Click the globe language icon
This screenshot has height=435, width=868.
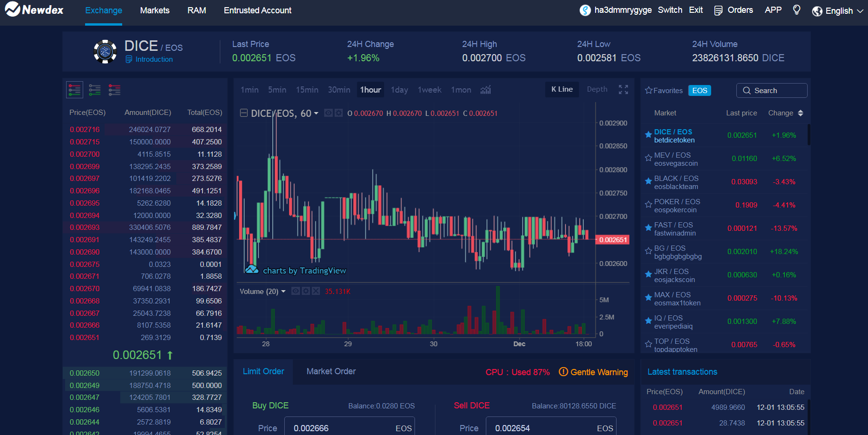click(817, 11)
